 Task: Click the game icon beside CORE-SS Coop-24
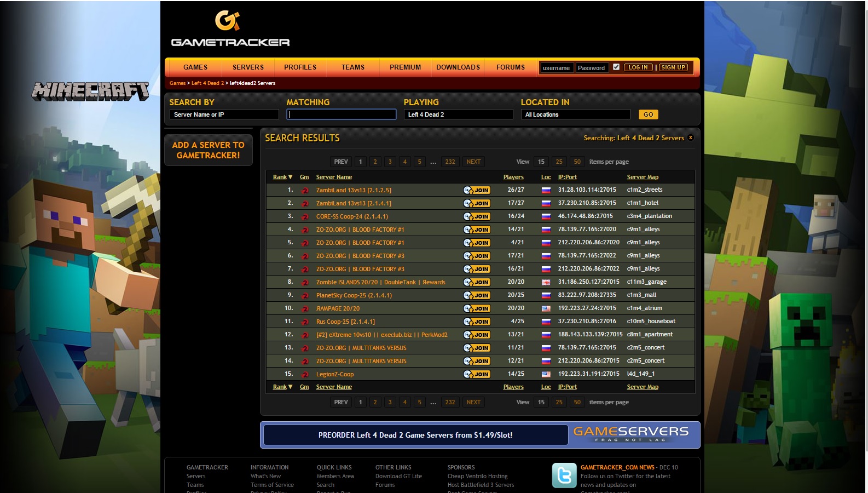[x=305, y=216]
